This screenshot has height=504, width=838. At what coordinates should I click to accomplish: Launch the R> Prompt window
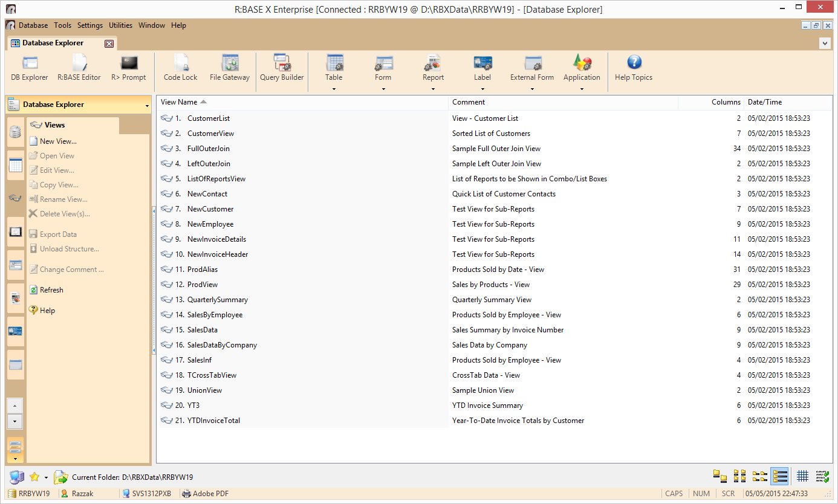pos(129,68)
